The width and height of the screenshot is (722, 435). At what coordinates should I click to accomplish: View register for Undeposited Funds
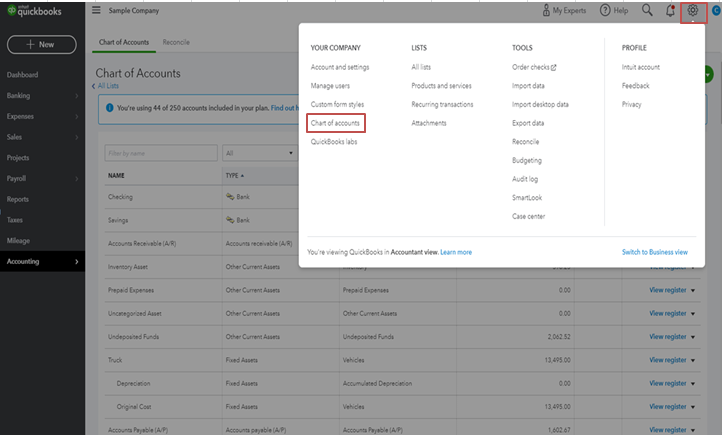pyautogui.click(x=668, y=336)
